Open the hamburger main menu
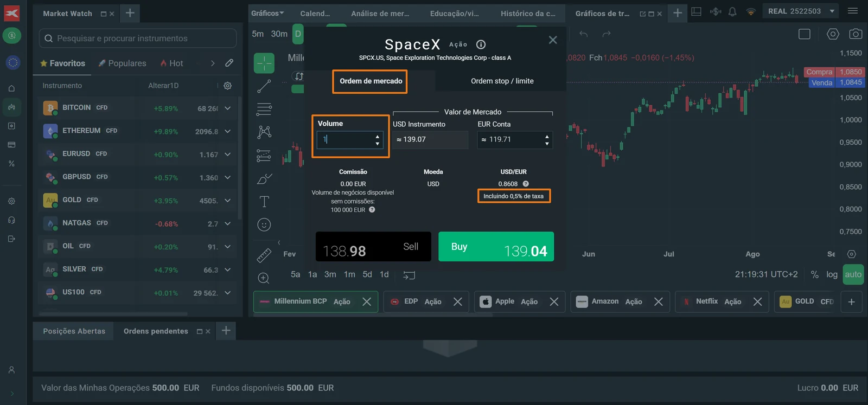Screen dimensions: 868x405 [853, 11]
